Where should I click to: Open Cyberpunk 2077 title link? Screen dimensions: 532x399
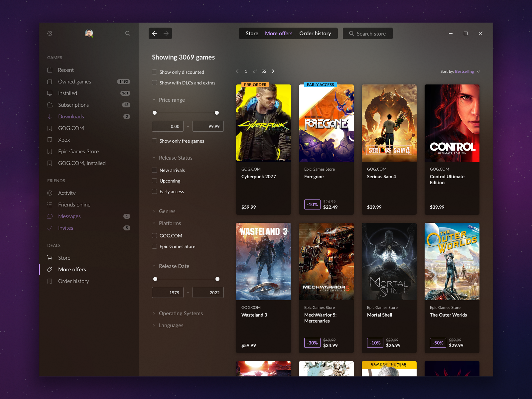tap(259, 177)
